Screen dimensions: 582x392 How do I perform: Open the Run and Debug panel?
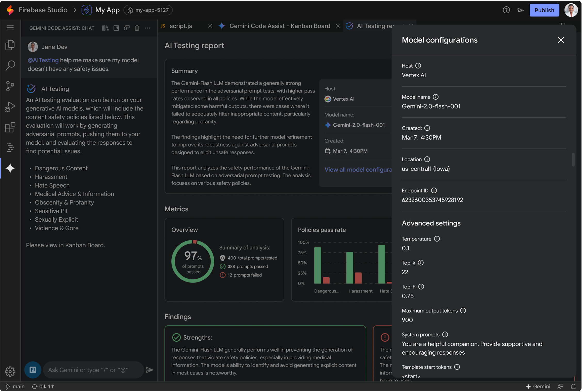(x=10, y=106)
